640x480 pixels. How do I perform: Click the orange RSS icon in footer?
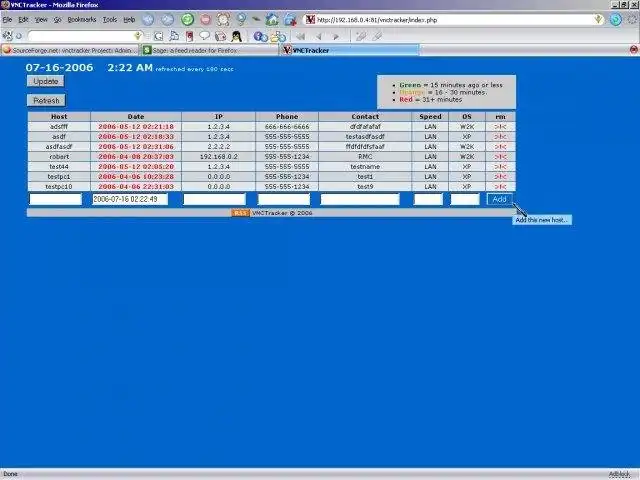[240, 213]
